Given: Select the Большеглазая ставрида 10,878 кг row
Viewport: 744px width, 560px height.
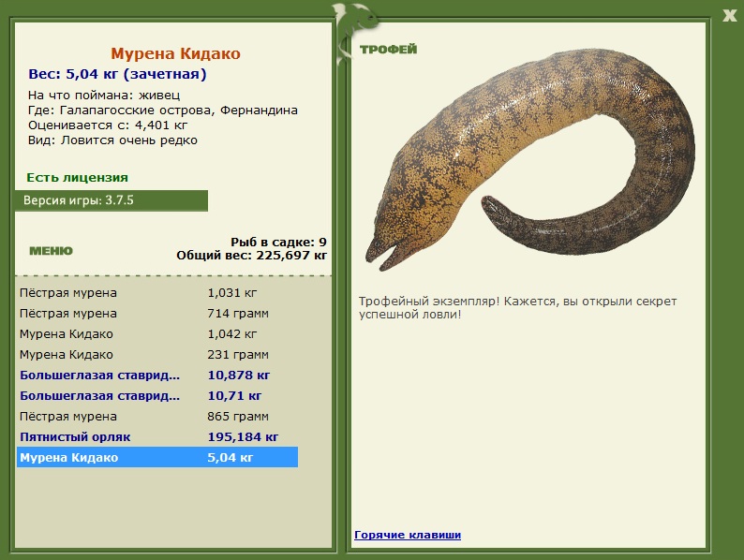Looking at the screenshot, I should (157, 376).
